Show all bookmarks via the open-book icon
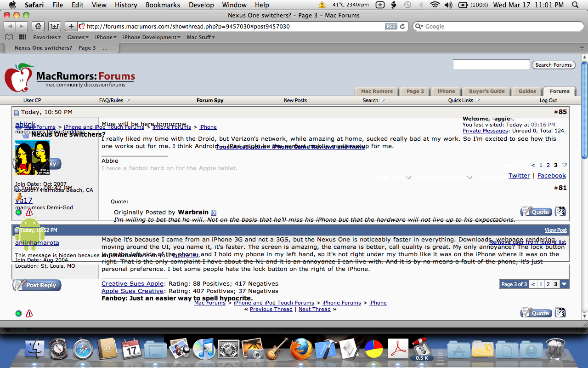588x368 pixels. [x=9, y=37]
